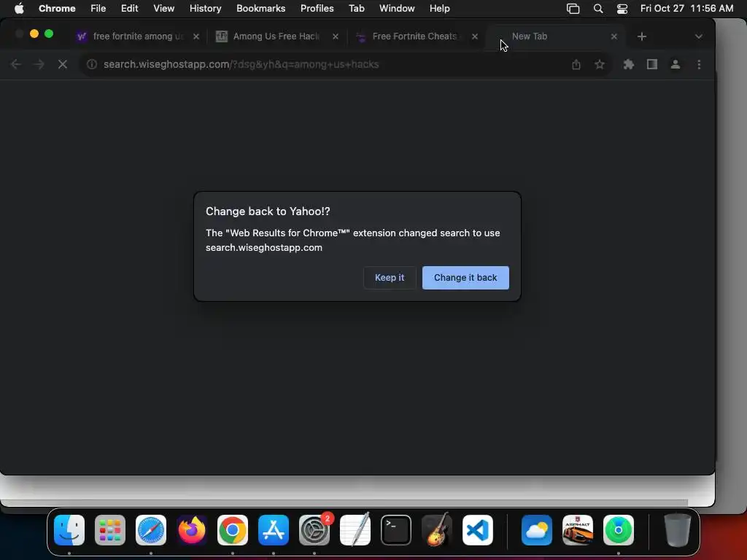Image resolution: width=747 pixels, height=560 pixels.
Task: Click the yellow minimize window button
Action: pyautogui.click(x=34, y=34)
